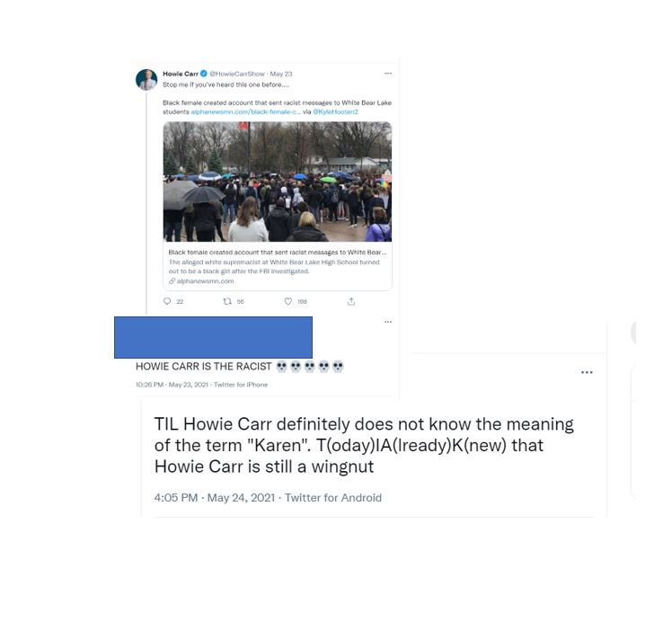Click the heart like icon showing 168
The height and width of the screenshot is (622, 672).
pyautogui.click(x=288, y=301)
